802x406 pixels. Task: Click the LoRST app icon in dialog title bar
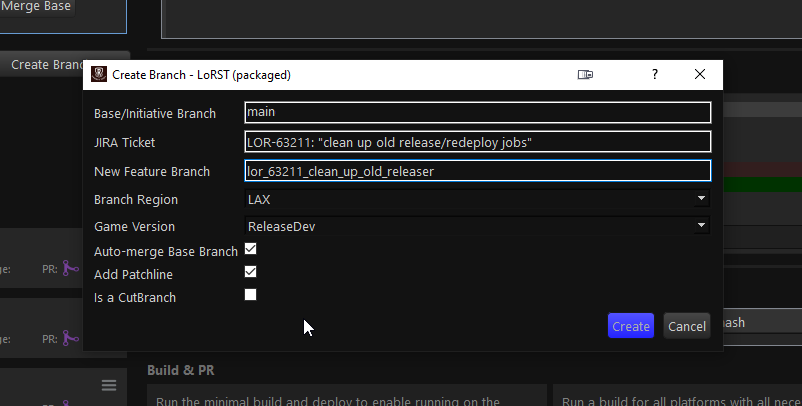coord(99,75)
